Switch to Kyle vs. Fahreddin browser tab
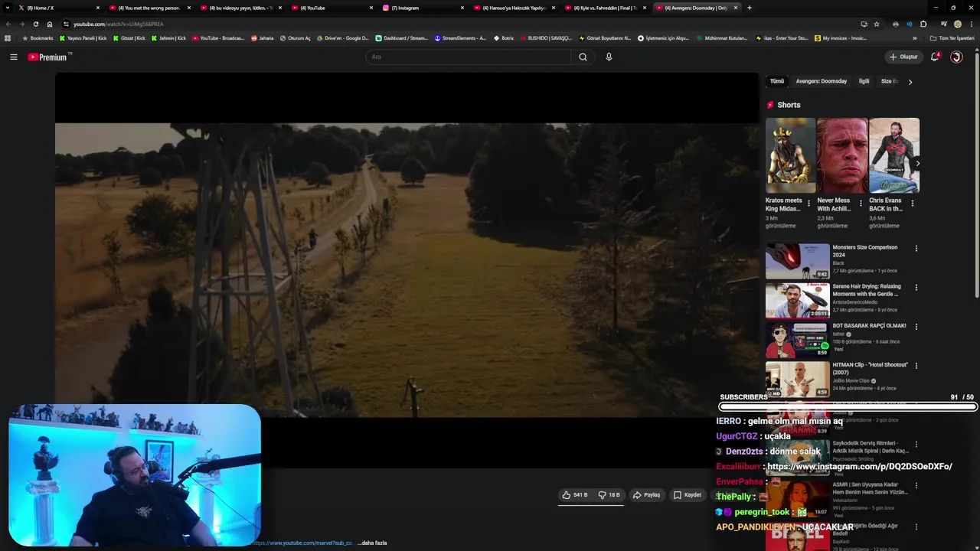 [x=604, y=8]
